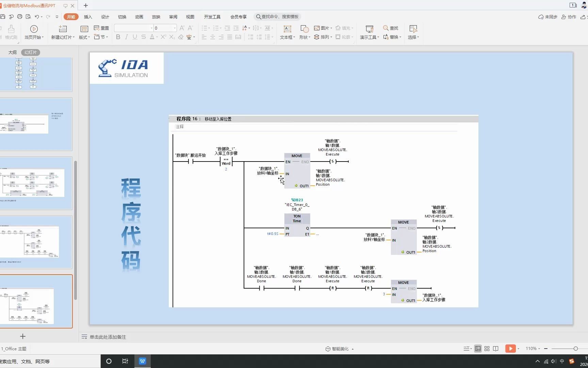The width and height of the screenshot is (588, 368).
Task: Click the 文本框 text box icon
Action: [x=288, y=29]
